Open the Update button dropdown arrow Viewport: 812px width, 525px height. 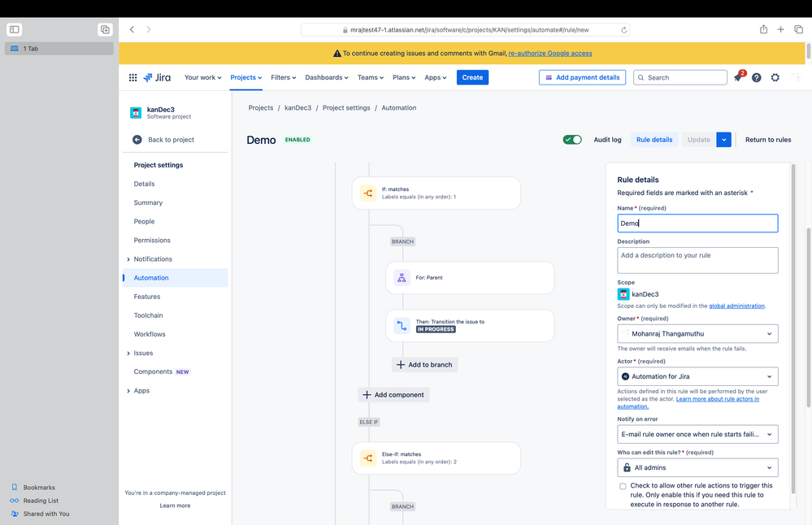coord(724,140)
